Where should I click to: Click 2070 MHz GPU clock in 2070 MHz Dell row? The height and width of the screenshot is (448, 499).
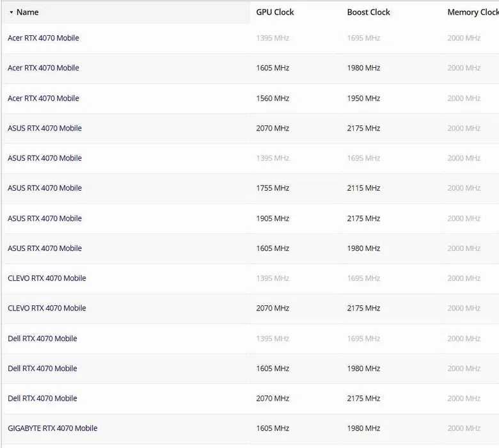pyautogui.click(x=273, y=398)
